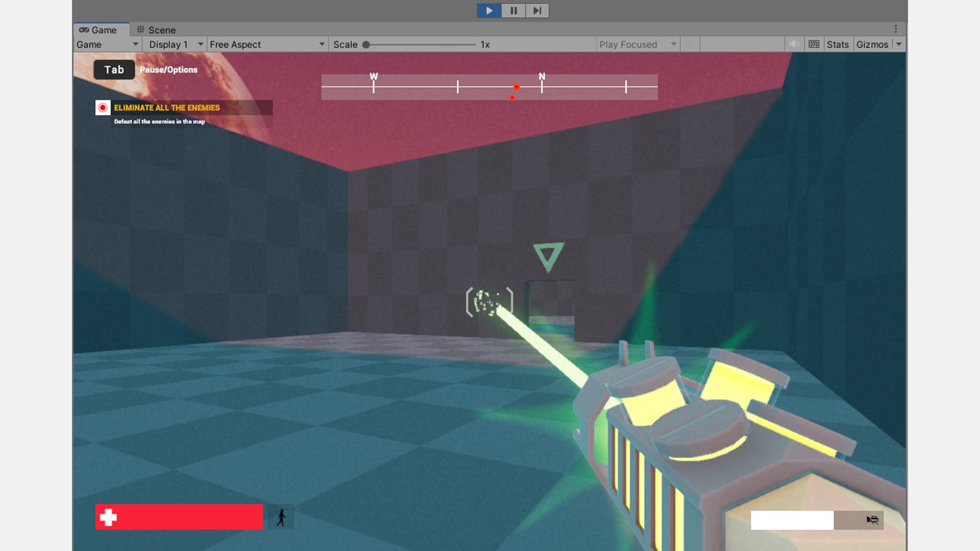
Task: Click the Gizmos button
Action: [871, 45]
